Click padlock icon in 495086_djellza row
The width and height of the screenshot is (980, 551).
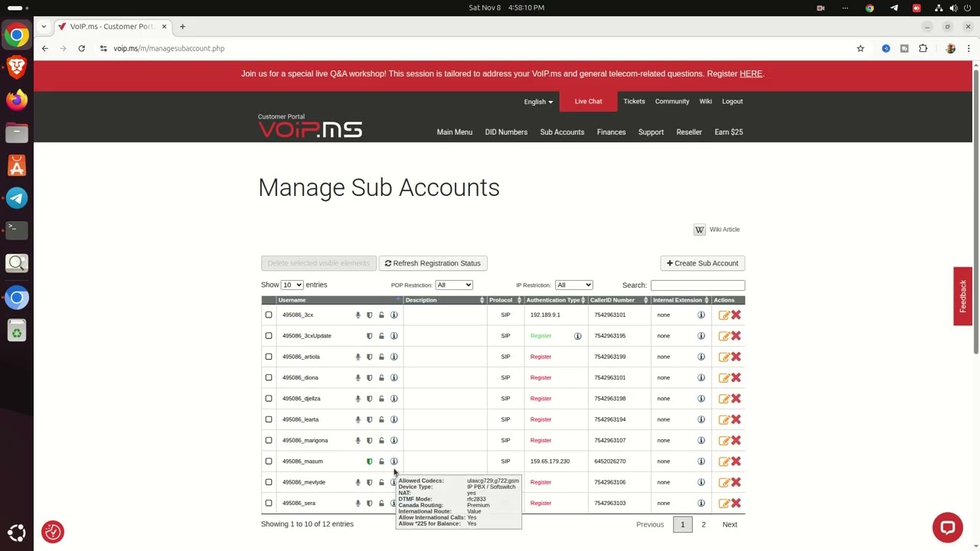381,399
